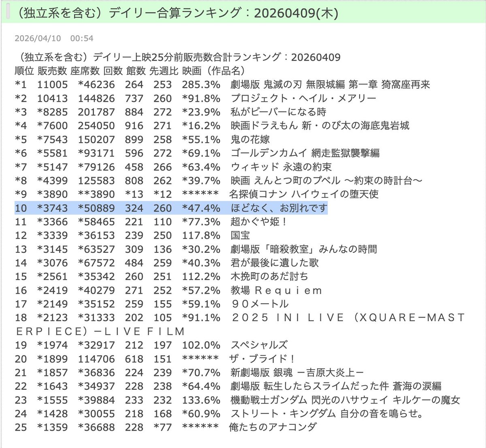Click highlighted title ほどなく、お別れです

279,208
